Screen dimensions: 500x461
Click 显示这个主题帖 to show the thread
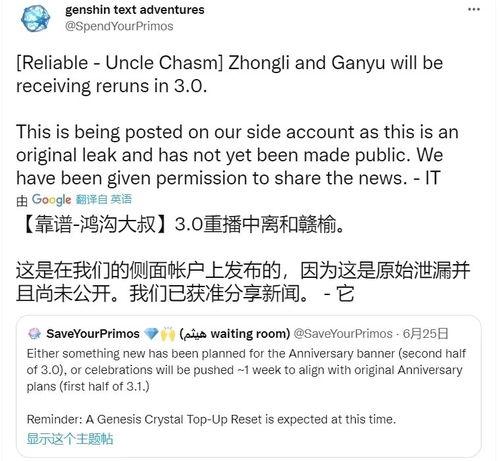coord(70,439)
